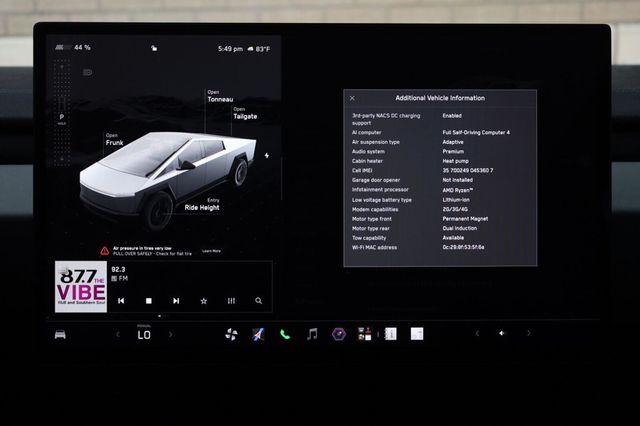Open the white square app icon
640x426 pixels.
click(417, 334)
